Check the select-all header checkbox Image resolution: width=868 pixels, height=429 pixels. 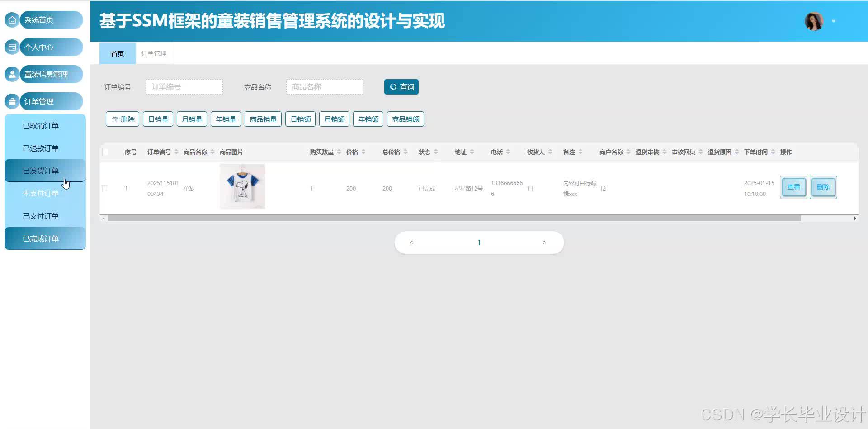pyautogui.click(x=105, y=152)
